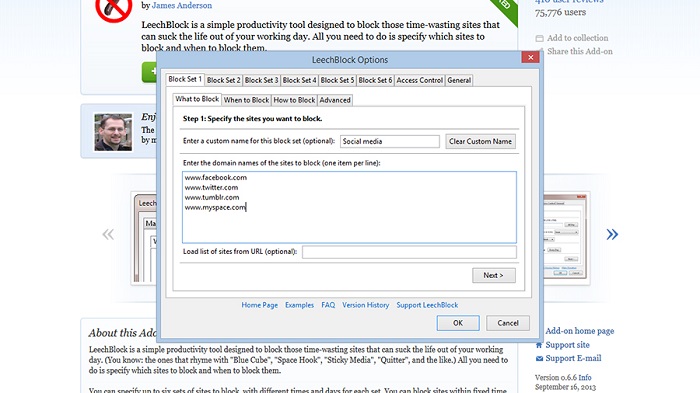Click the Load list from URL field
This screenshot has width=700, height=393.
click(409, 252)
